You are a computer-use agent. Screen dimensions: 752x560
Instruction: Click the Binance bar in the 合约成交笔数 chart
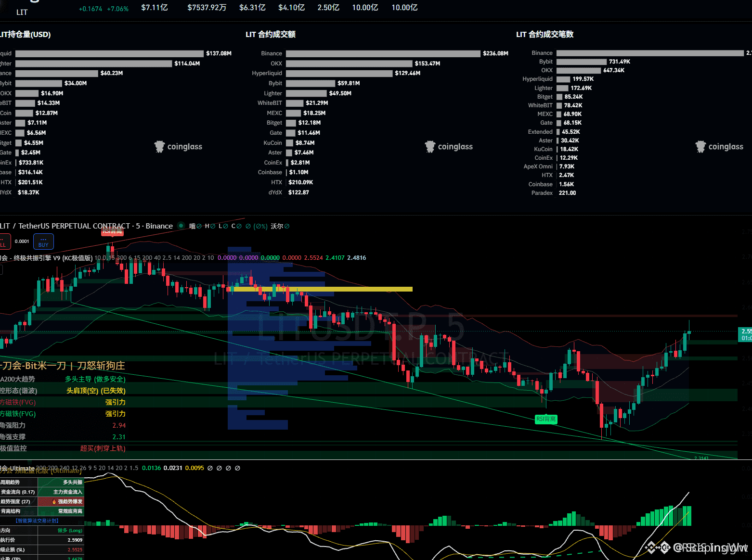[650, 53]
